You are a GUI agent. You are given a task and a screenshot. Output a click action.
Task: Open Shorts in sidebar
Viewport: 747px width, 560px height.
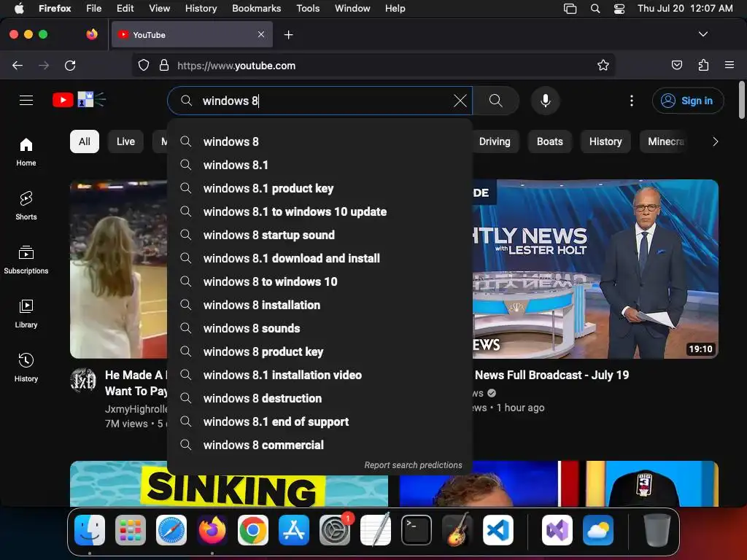point(26,206)
